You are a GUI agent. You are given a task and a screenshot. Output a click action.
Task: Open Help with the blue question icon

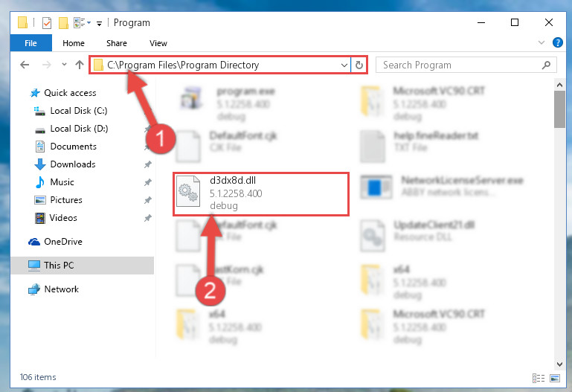pyautogui.click(x=557, y=42)
